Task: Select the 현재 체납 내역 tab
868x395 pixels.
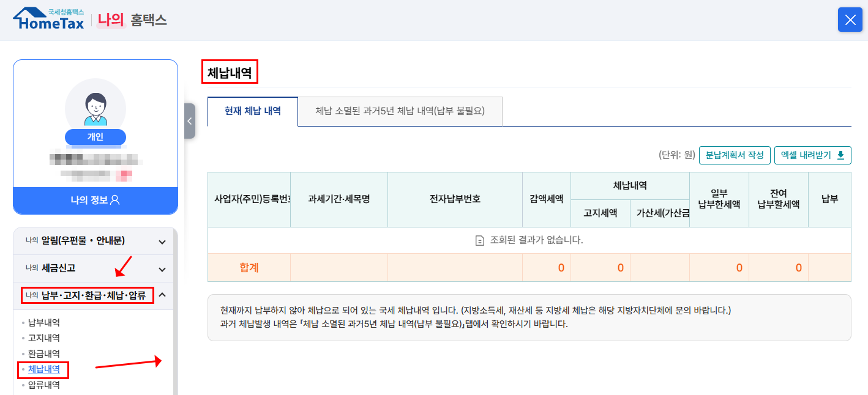Action: click(253, 111)
